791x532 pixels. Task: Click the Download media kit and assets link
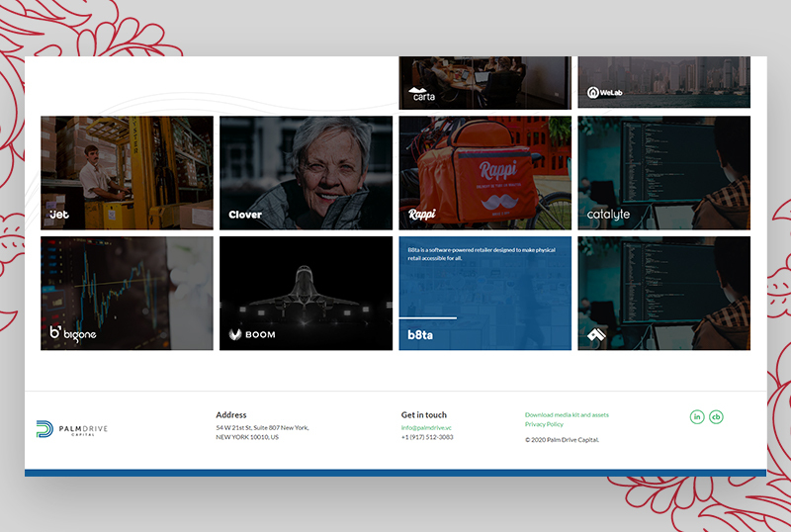click(567, 415)
